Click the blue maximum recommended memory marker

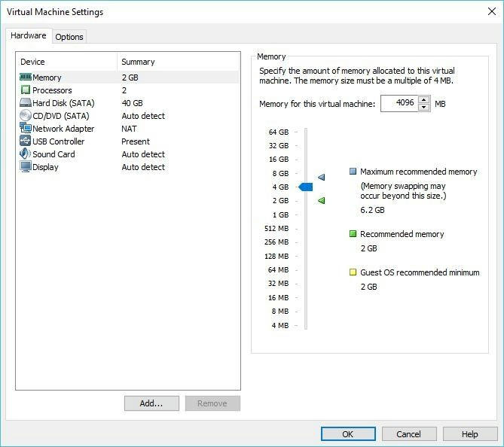(321, 178)
